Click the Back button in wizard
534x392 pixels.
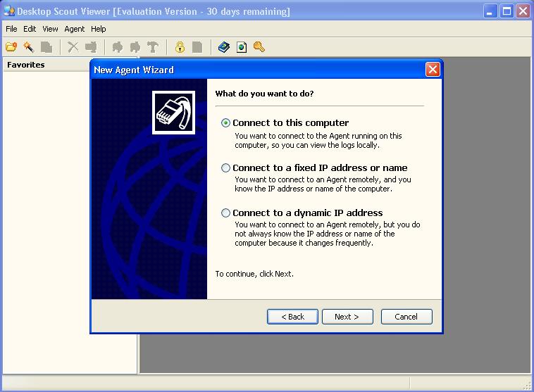click(x=292, y=317)
